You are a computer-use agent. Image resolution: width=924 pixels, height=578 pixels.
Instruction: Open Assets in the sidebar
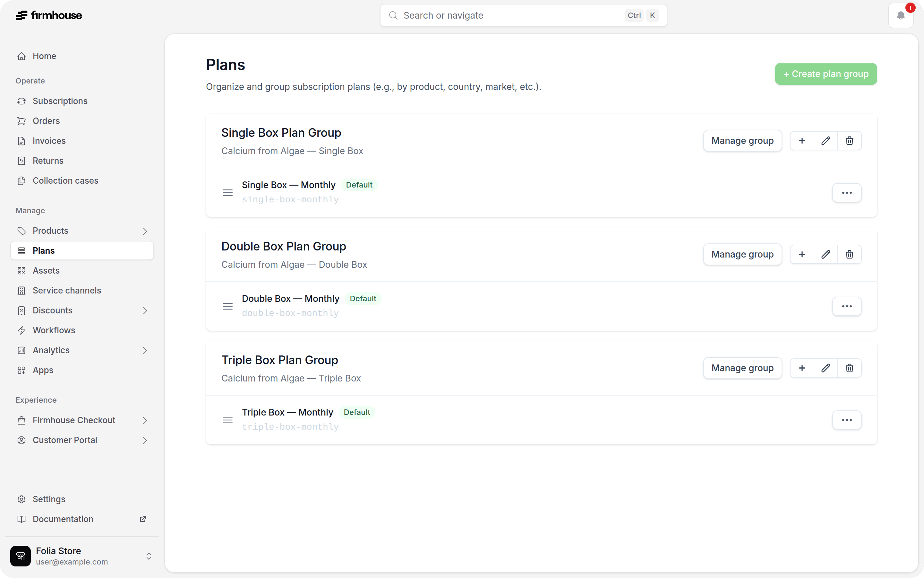pos(82,270)
